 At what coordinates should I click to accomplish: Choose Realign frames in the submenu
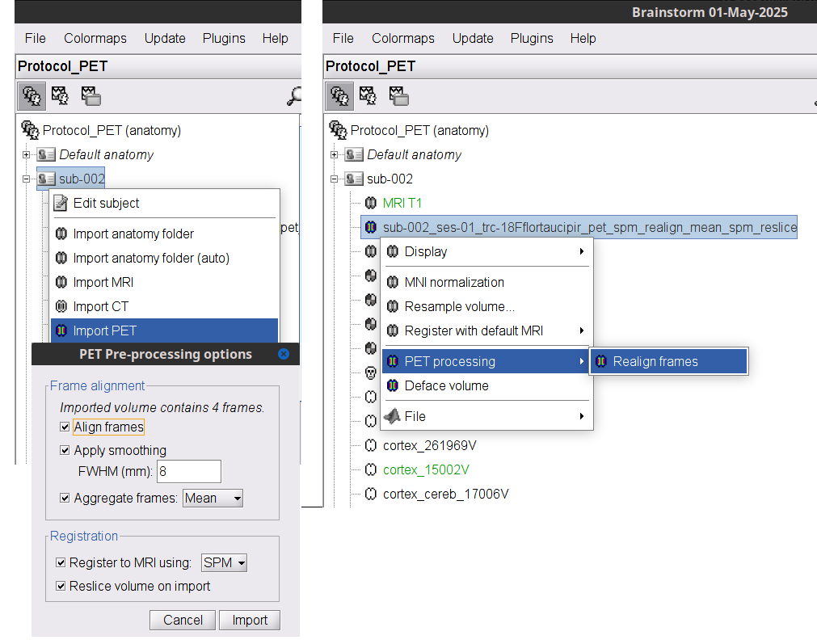(655, 361)
